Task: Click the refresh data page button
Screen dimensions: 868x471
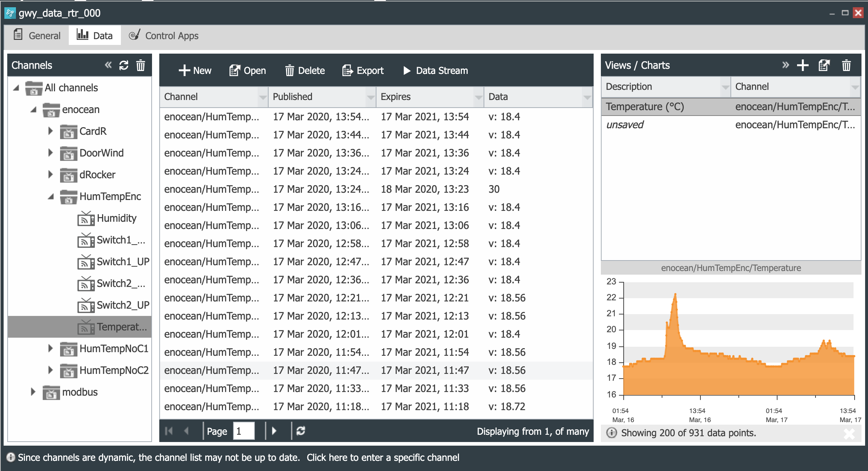Action: 301,432
